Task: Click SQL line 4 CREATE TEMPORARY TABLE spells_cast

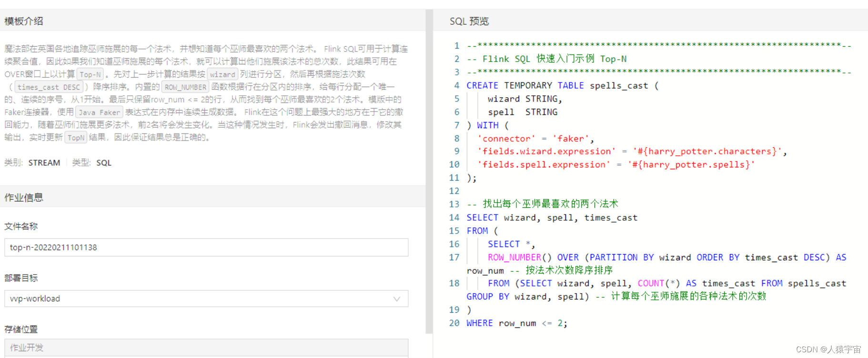Action: (562, 85)
